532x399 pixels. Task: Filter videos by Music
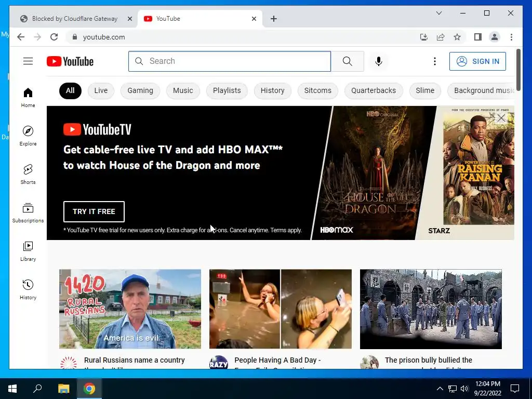pyautogui.click(x=183, y=90)
